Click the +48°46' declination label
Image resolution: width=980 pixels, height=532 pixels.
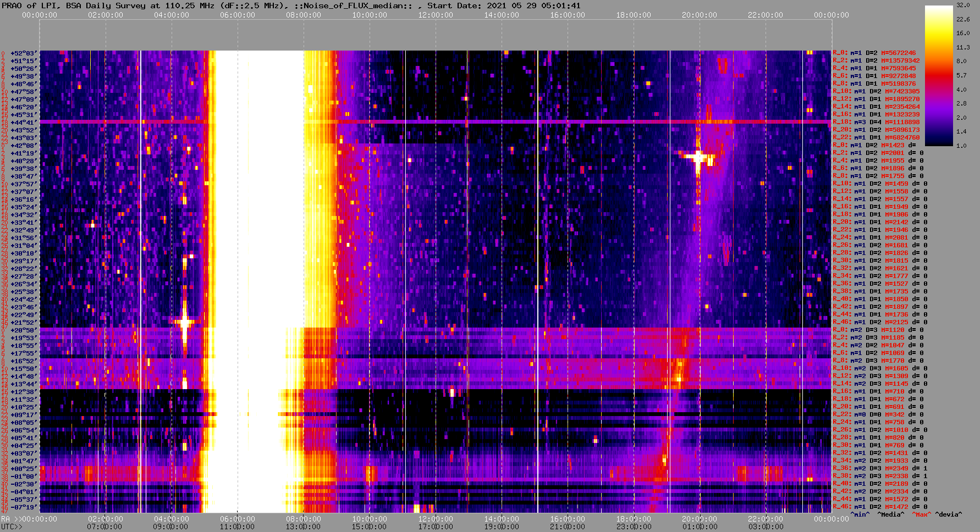pos(24,84)
